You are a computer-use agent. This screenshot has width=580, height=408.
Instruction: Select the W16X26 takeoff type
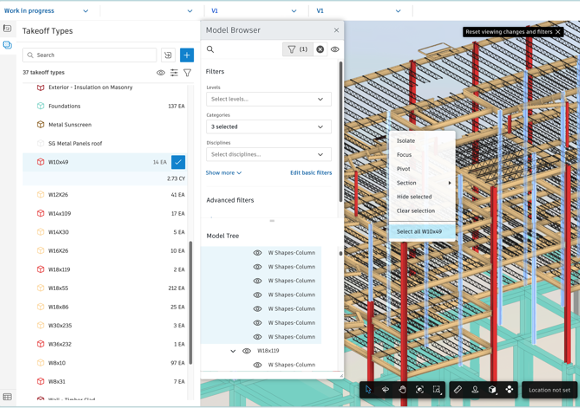(104, 251)
